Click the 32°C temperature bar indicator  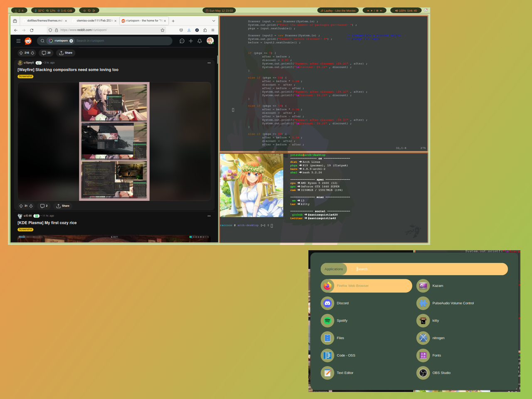click(39, 10)
